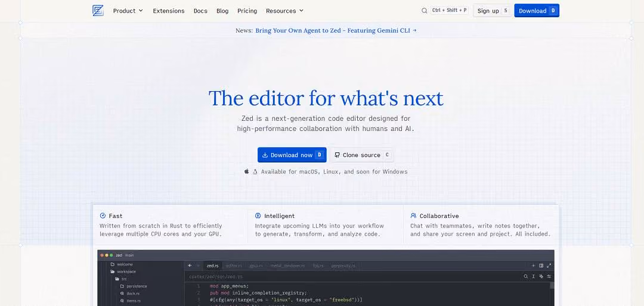Click the header Download button
This screenshot has height=306, width=644.
click(x=537, y=11)
